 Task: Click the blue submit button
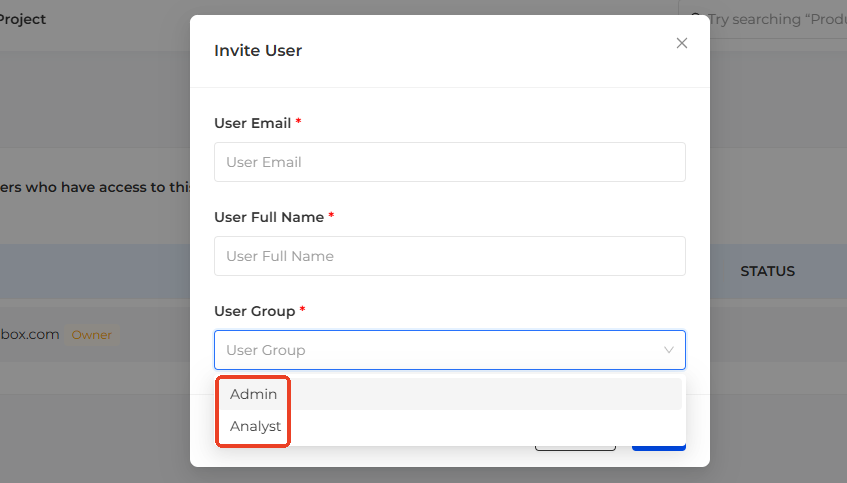(x=658, y=444)
